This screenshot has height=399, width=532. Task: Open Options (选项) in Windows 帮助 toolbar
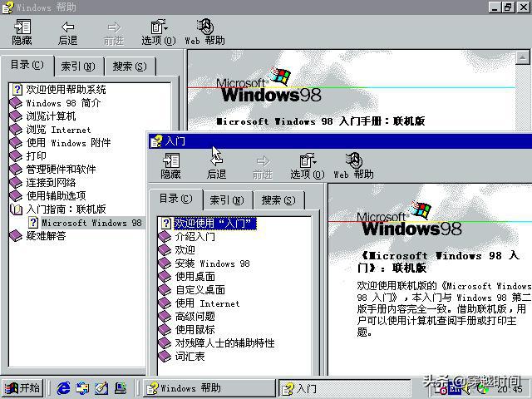[x=159, y=32]
